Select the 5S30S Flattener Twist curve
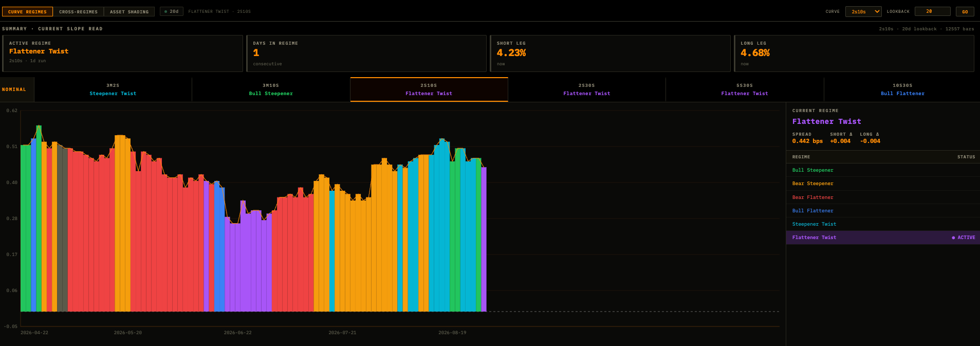Image resolution: width=980 pixels, height=346 pixels. click(745, 89)
